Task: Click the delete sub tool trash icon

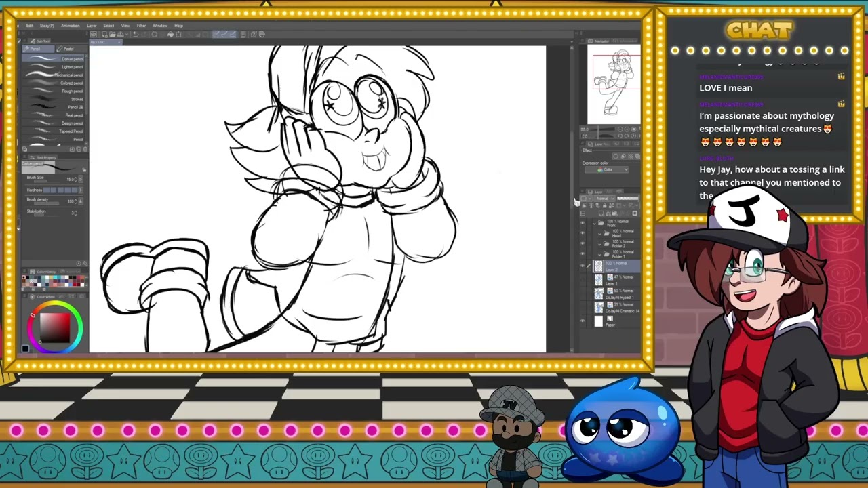Action: (85, 149)
